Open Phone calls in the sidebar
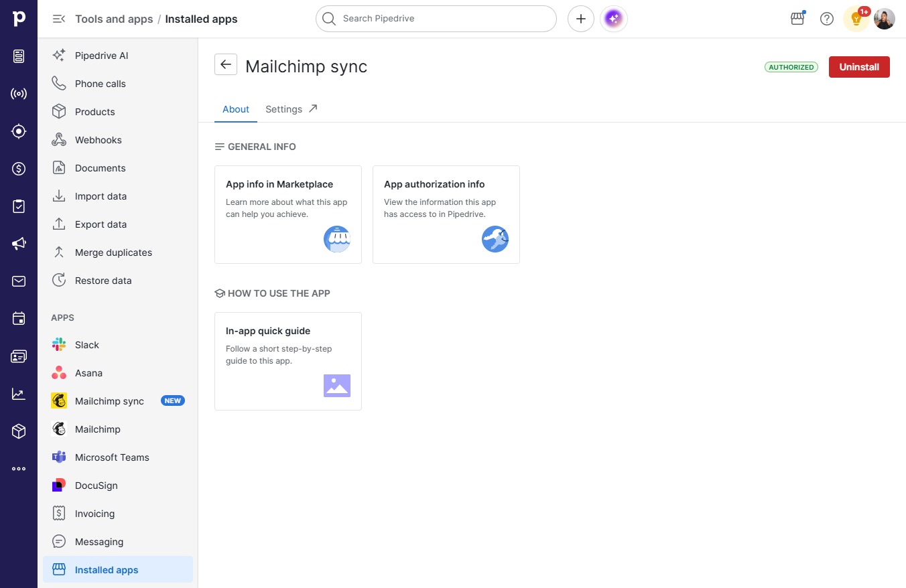This screenshot has height=588, width=906. pos(118,84)
